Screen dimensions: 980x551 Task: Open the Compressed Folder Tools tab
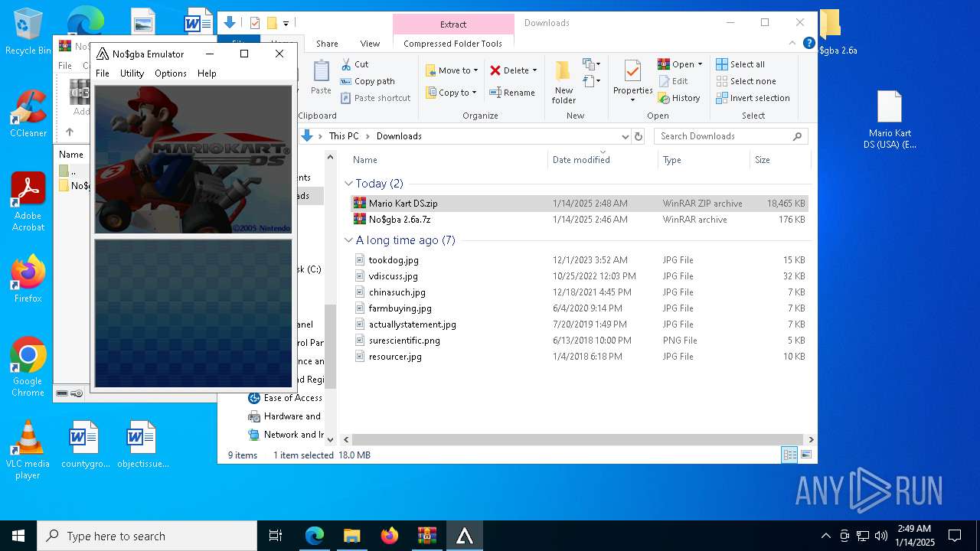[x=453, y=44]
